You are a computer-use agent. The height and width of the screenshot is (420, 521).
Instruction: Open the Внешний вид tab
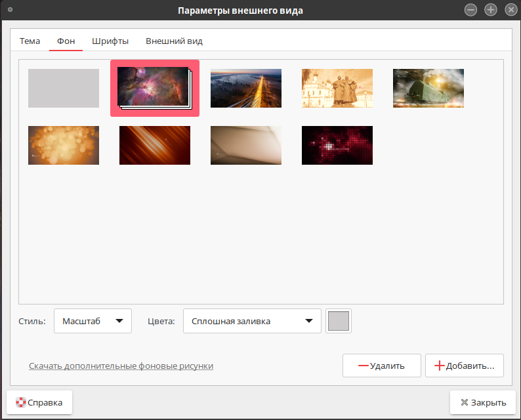(x=174, y=41)
